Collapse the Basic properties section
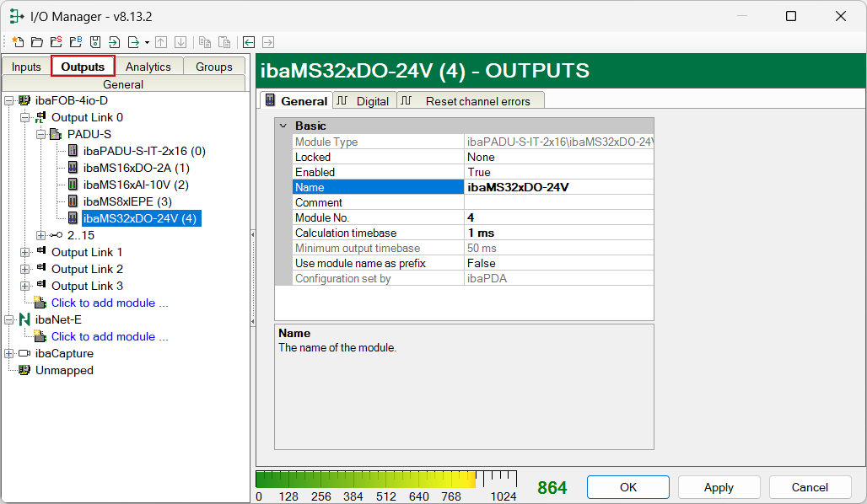This screenshot has width=867, height=504. click(x=283, y=126)
